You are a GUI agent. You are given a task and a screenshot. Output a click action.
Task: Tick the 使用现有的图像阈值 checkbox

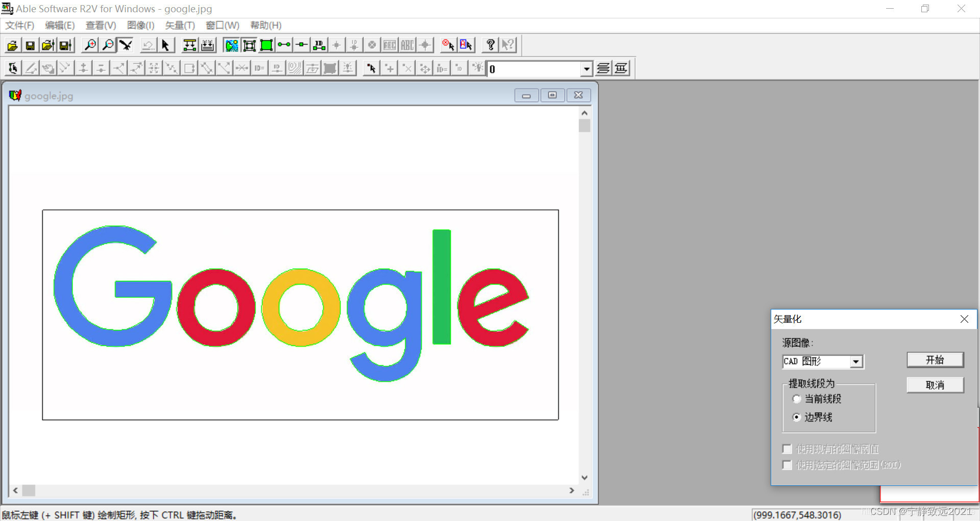point(787,449)
